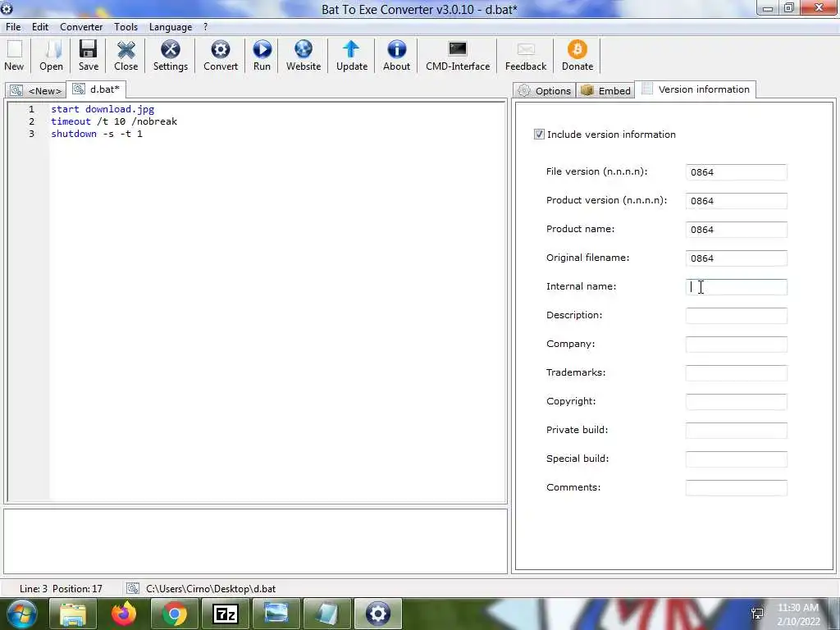The image size is (840, 630).
Task: Select the Version information tab
Action: click(x=696, y=89)
